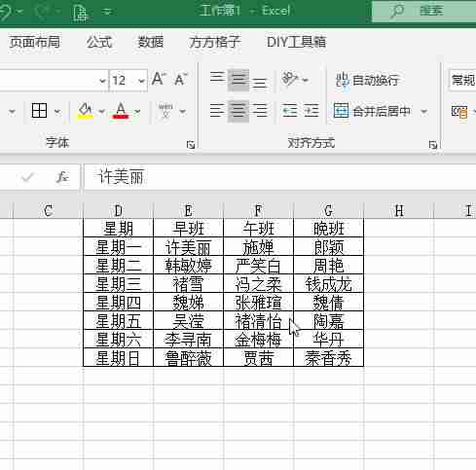Screen dimensions: 476x470
Task: Select the cell 冯之柔
Action: click(x=259, y=284)
